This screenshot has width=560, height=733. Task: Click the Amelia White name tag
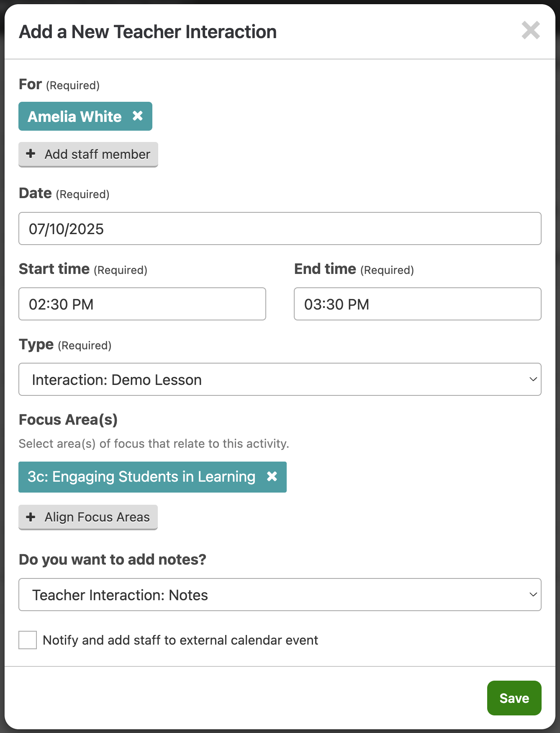click(x=74, y=116)
